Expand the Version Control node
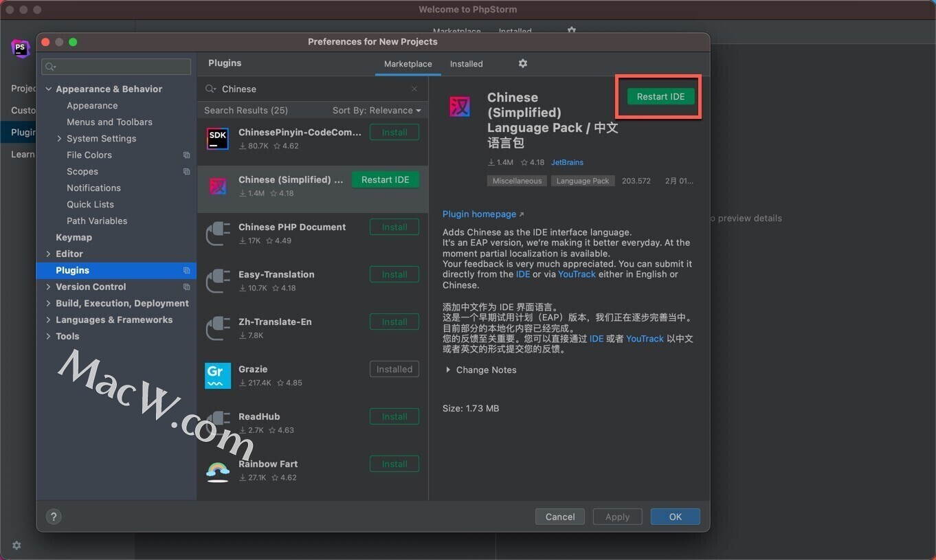936x560 pixels. pos(48,287)
